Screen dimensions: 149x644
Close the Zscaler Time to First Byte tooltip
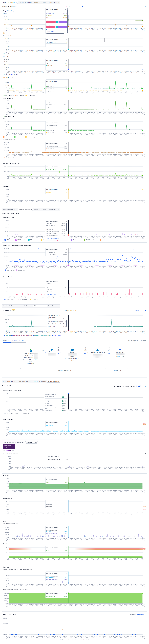[x=66, y=167]
